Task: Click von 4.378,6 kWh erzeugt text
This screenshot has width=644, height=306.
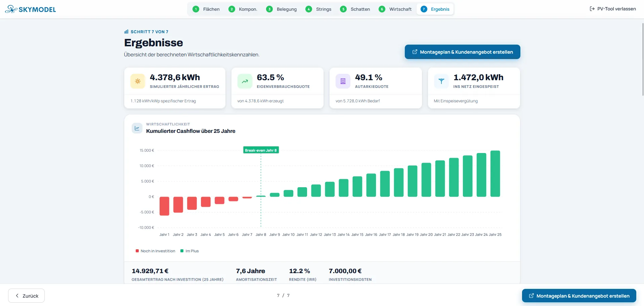Action: point(260,101)
